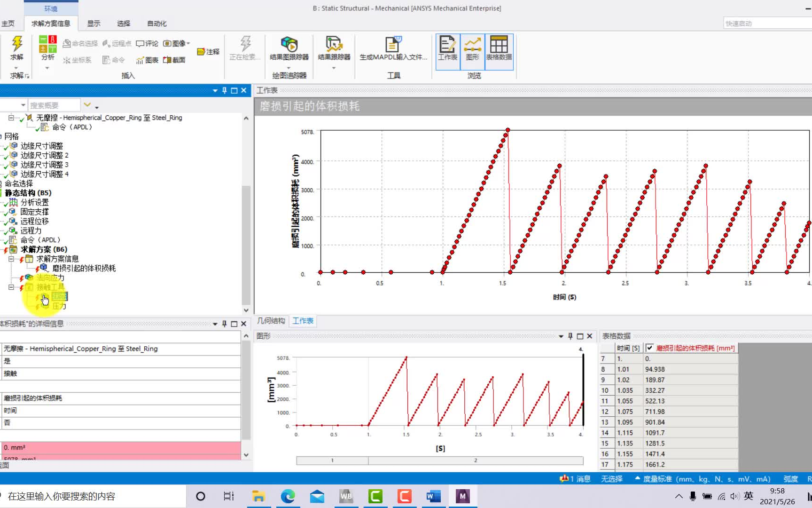Click the 分析 analysis icon in ribbon
Screen dimensions: 812x508
[47, 45]
